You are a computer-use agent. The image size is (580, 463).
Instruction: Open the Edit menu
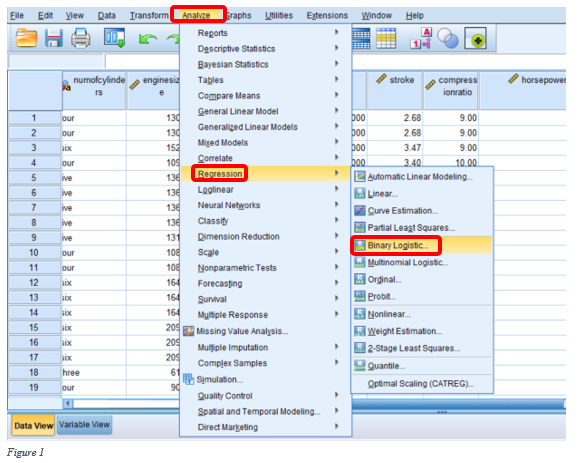click(x=45, y=16)
